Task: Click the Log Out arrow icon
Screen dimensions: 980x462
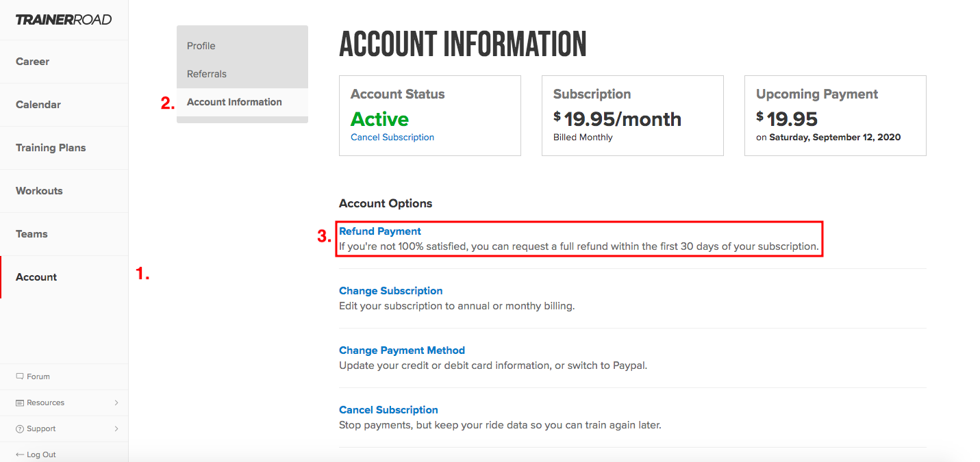Action: pos(20,454)
